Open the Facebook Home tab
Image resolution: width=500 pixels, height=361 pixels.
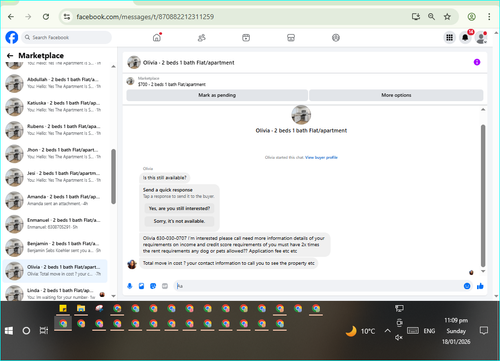[x=157, y=37]
